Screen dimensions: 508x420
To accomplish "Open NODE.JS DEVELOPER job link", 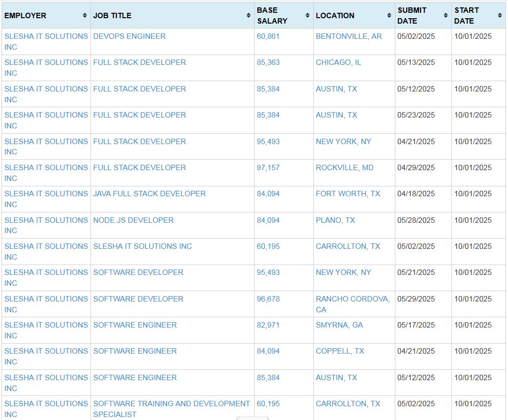I will (133, 220).
